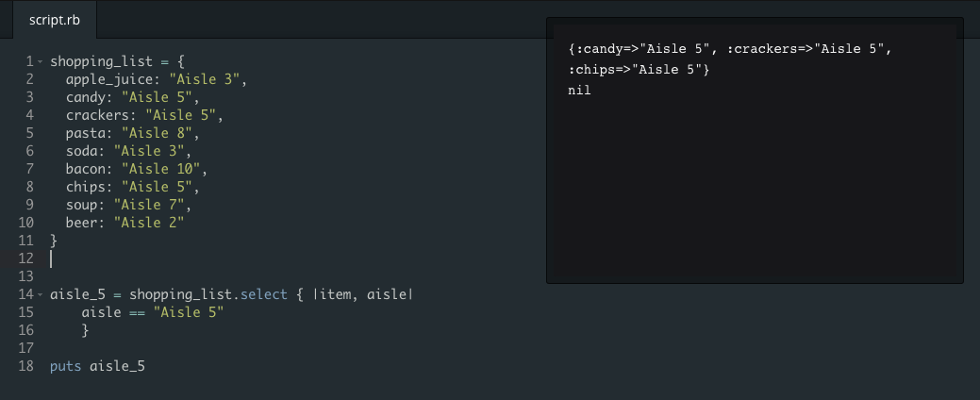Click the puts keyword on line 18
The height and width of the screenshot is (400, 980).
(x=66, y=366)
